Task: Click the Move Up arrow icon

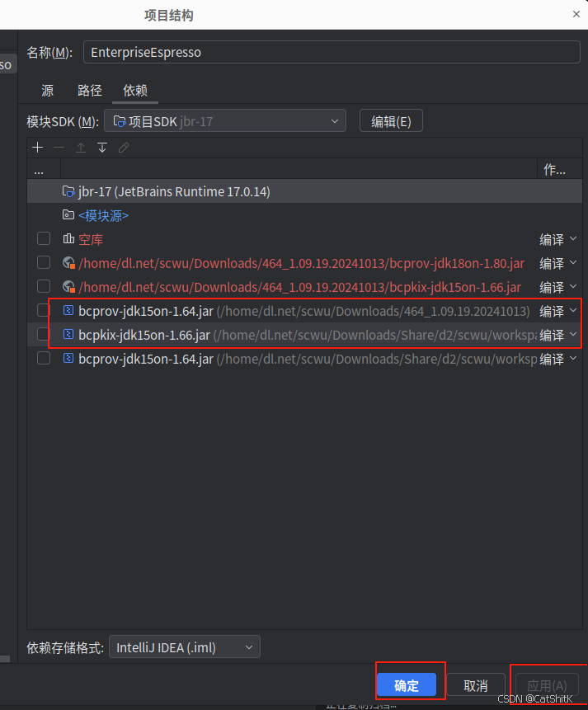Action: pos(81,148)
